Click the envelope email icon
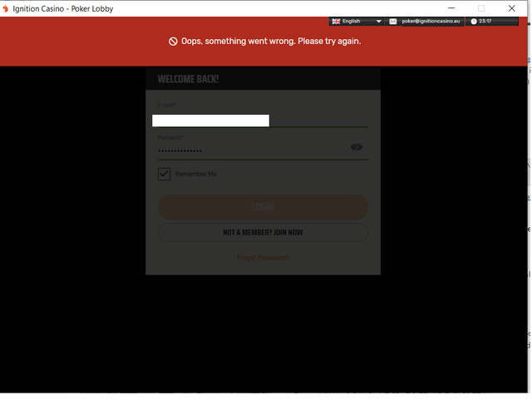The height and width of the screenshot is (400, 532). (392, 22)
